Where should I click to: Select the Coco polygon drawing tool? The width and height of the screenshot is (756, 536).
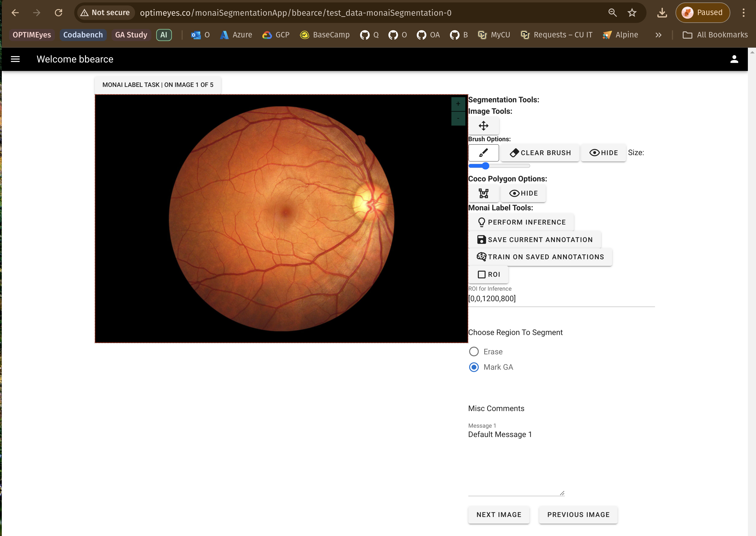pos(483,193)
